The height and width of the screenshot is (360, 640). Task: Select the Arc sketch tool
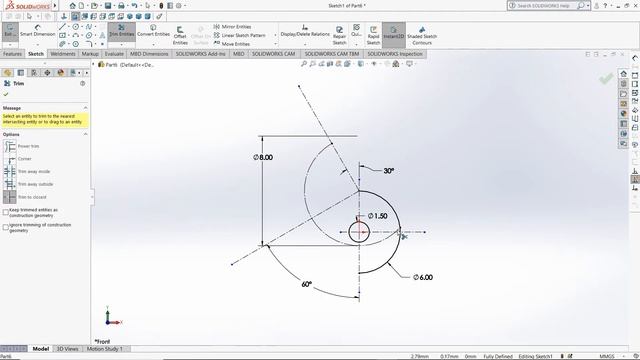[x=76, y=36]
